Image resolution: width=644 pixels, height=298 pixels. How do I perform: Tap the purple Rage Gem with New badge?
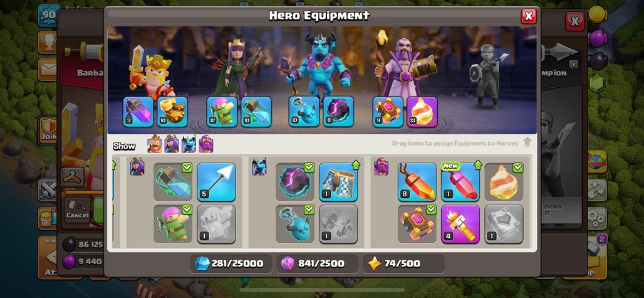(460, 182)
